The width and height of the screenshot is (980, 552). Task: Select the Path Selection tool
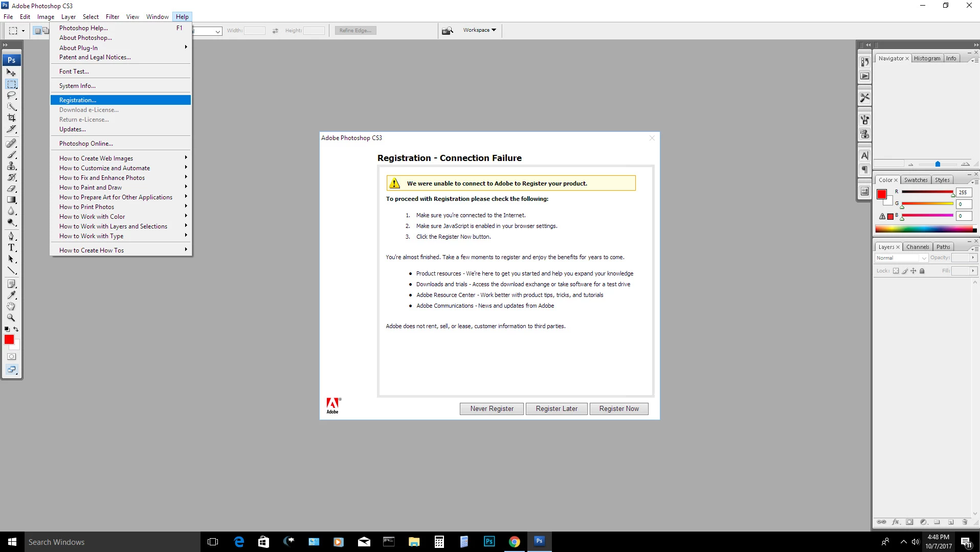coord(11,259)
